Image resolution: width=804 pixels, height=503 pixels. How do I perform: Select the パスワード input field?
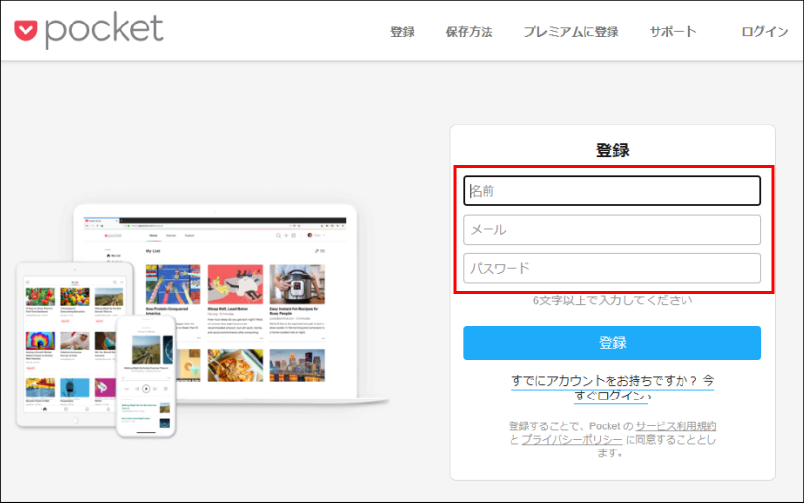pyautogui.click(x=612, y=268)
